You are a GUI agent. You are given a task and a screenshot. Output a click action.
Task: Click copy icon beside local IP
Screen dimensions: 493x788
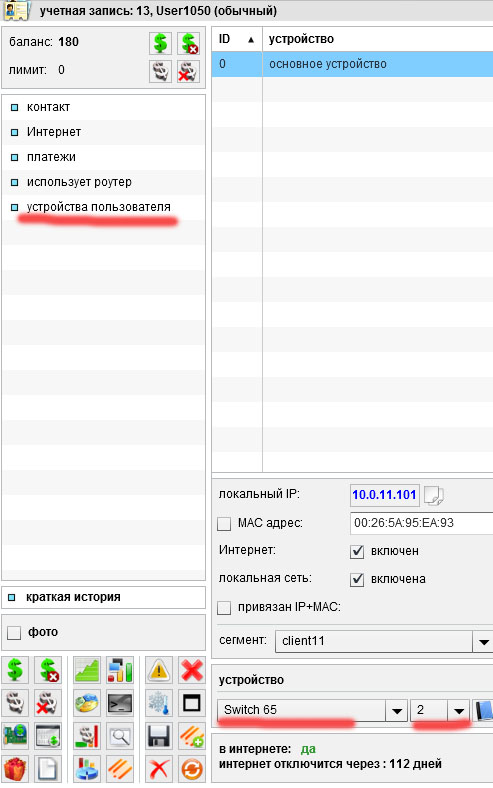point(433,495)
